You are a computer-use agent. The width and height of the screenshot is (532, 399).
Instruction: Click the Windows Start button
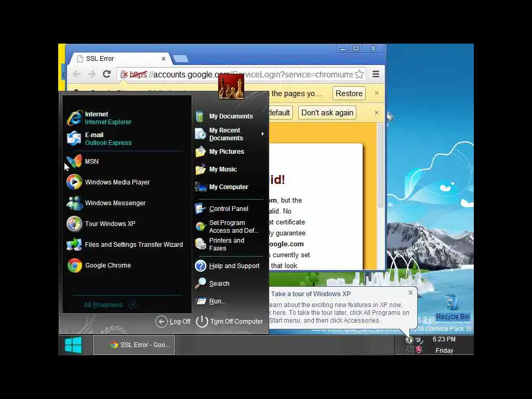click(74, 345)
